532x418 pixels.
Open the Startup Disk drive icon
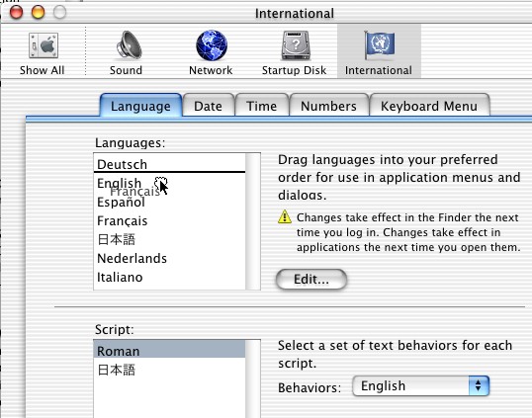[296, 45]
